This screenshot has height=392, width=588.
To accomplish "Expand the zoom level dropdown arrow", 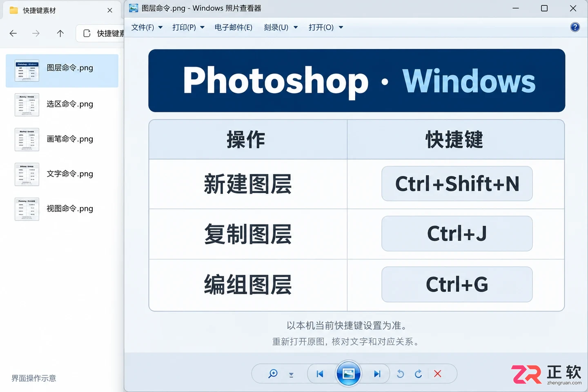I will [x=291, y=374].
